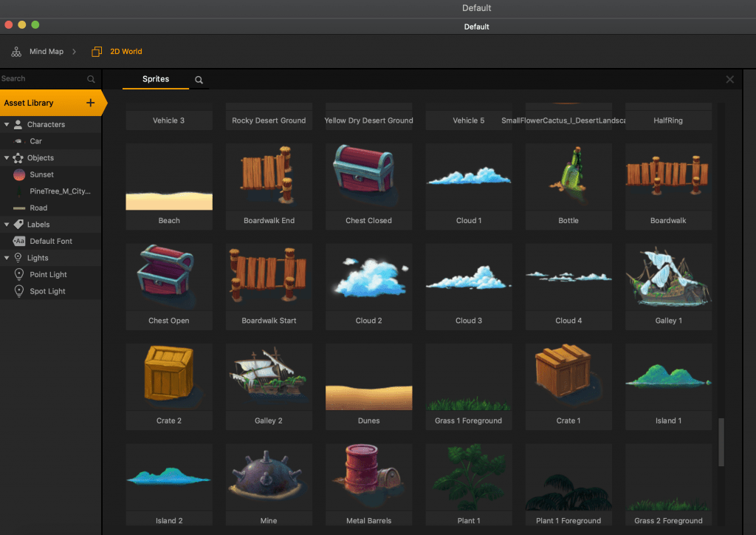756x535 pixels.
Task: Click the 2D World icon in the breadcrumb
Action: tap(96, 51)
